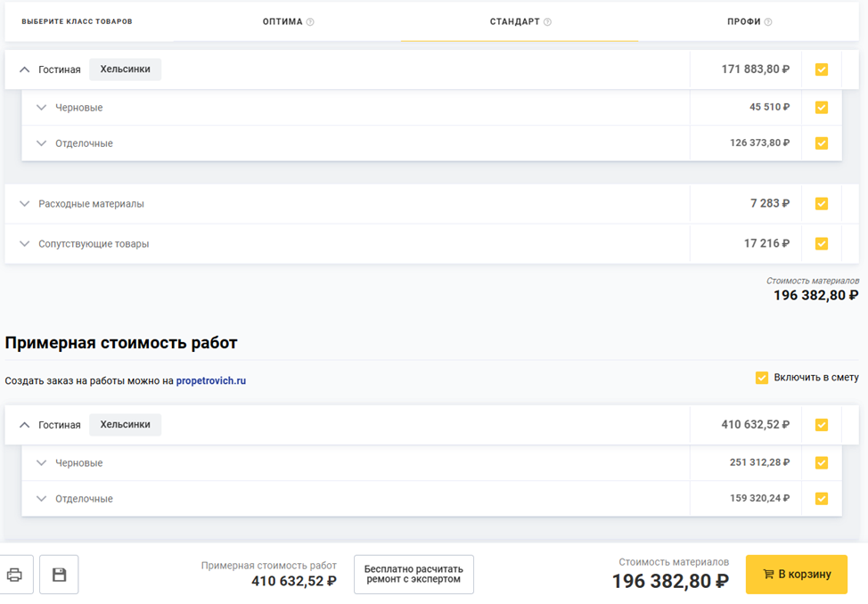This screenshot has height=604, width=868.
Task: Uncheck materials Черновые row checkbox
Action: (x=822, y=108)
